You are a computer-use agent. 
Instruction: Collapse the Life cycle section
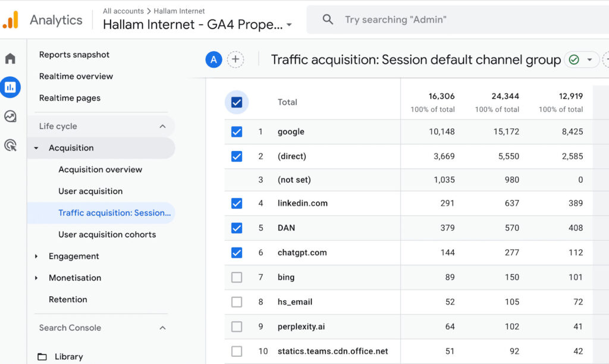[x=162, y=126]
